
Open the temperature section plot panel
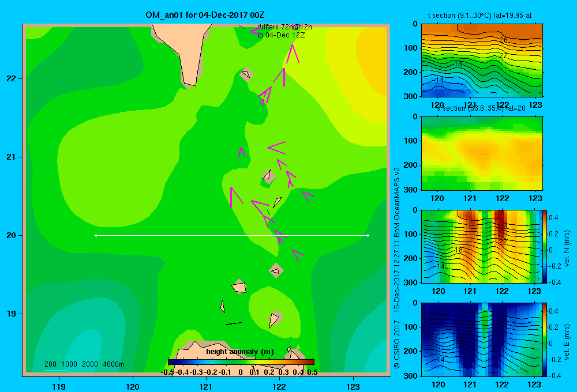point(482,61)
